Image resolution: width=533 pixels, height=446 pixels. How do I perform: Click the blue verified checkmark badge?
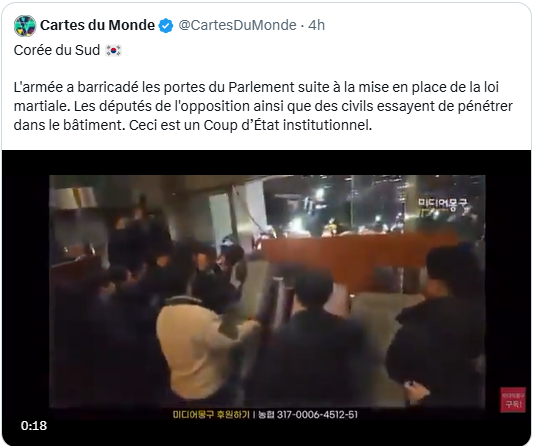[x=166, y=26]
